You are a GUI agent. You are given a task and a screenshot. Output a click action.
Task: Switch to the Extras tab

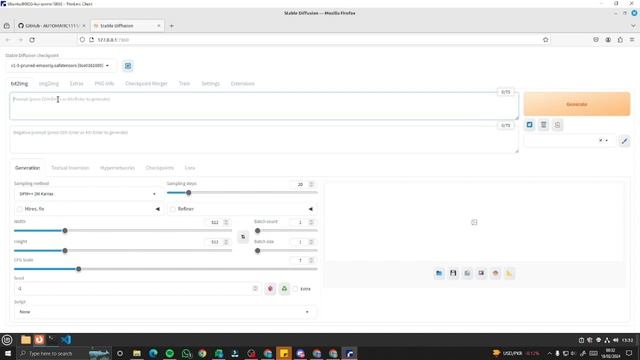coord(76,84)
